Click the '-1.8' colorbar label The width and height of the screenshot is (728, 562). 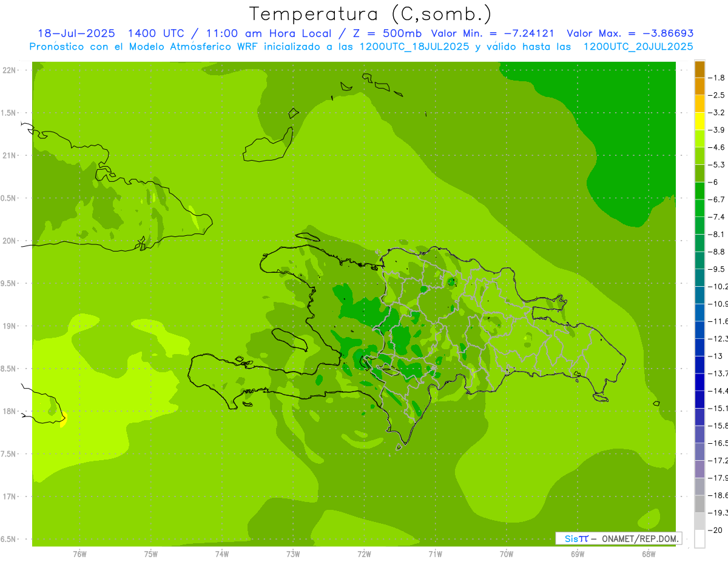point(716,78)
